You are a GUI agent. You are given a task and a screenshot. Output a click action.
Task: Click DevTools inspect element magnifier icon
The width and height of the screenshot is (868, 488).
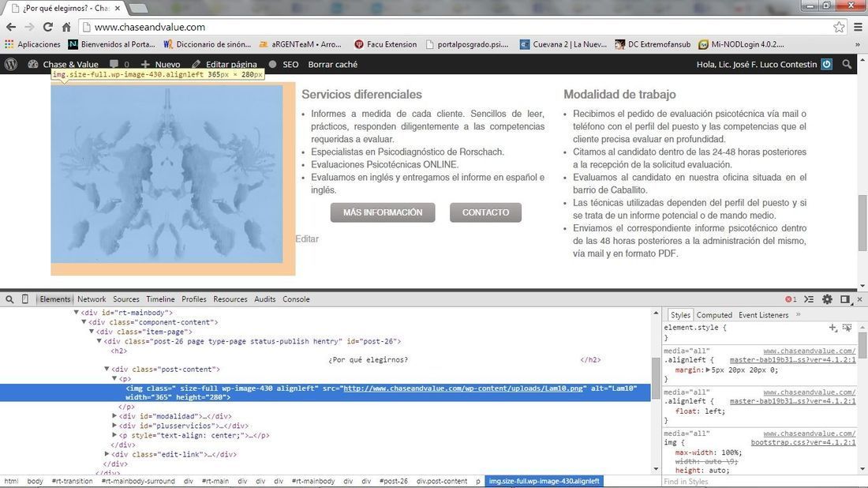click(9, 299)
